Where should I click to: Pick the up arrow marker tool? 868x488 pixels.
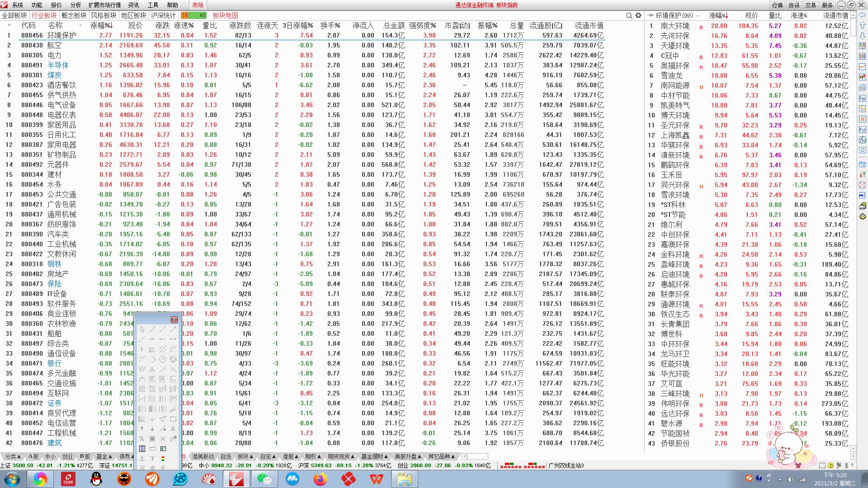pos(142,429)
